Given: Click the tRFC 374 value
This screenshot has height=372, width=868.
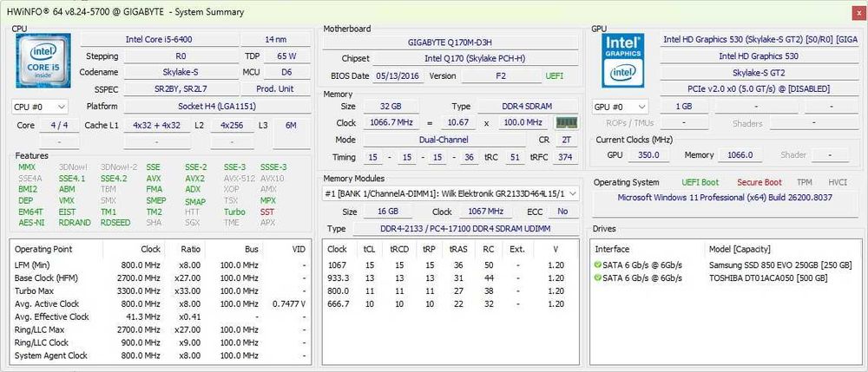Looking at the screenshot, I should (x=566, y=158).
